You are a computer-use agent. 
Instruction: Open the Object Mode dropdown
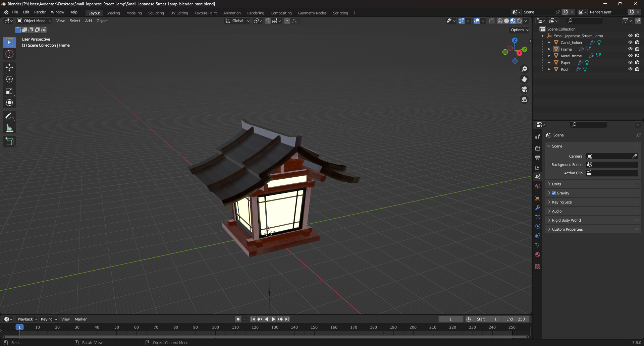[34, 21]
